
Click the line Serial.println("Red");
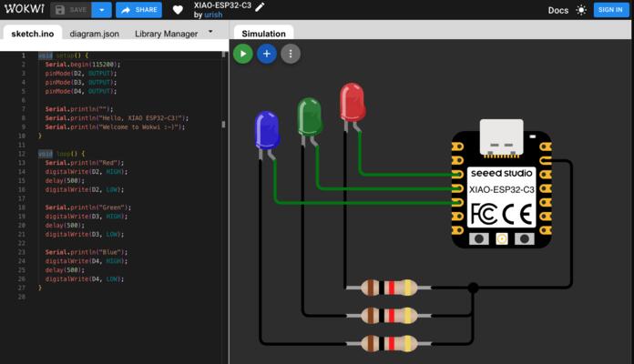[84, 162]
